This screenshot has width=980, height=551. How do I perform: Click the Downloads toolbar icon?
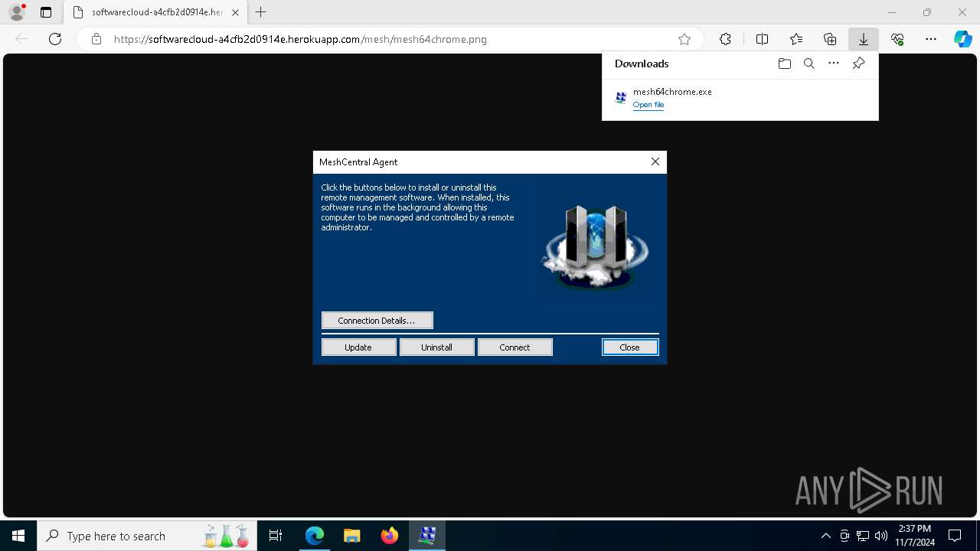coord(864,39)
